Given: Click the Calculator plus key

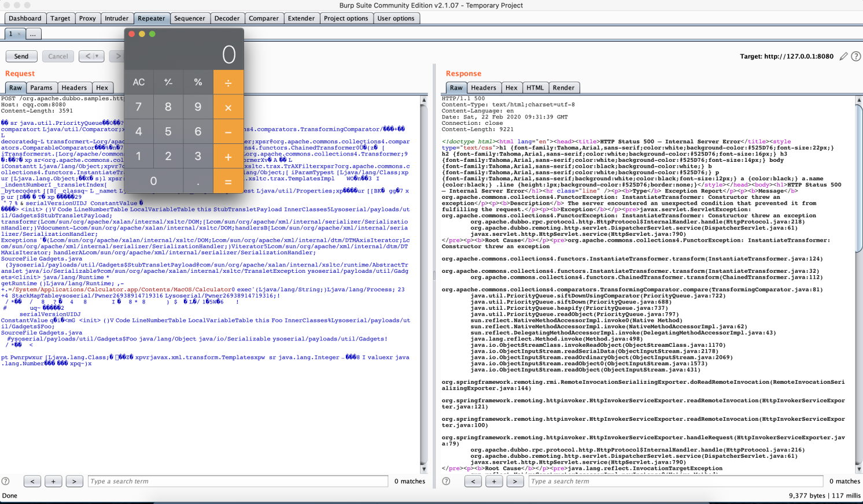Looking at the screenshot, I should [228, 157].
